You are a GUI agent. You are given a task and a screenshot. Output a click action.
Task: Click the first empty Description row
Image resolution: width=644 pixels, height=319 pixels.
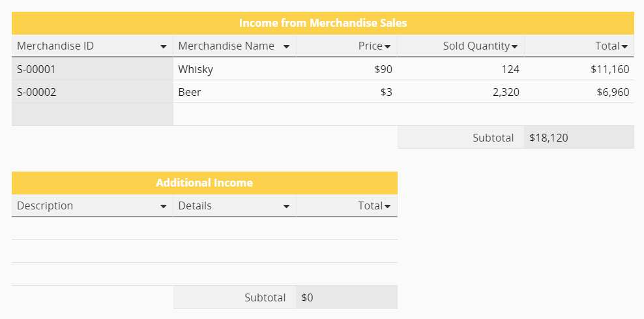[92, 229]
